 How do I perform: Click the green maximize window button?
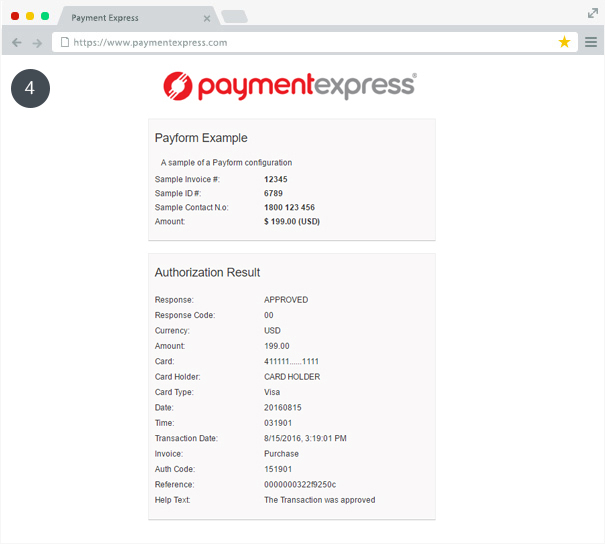45,16
